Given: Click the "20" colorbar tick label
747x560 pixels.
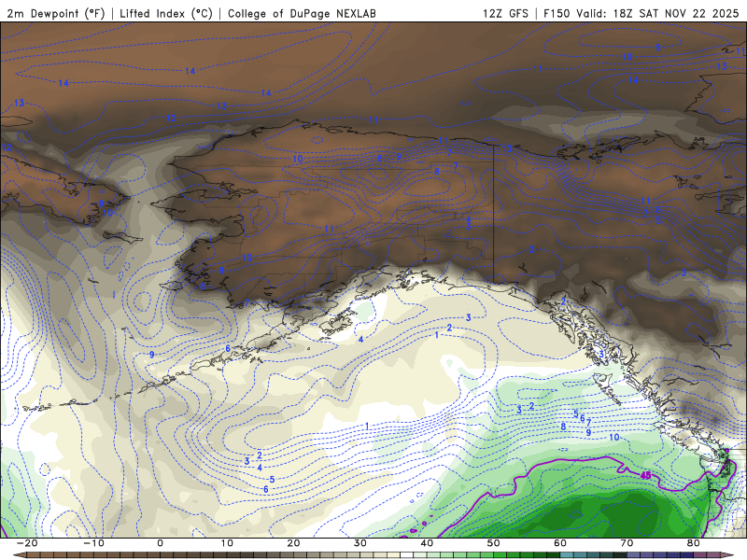Looking at the screenshot, I should 293,543.
